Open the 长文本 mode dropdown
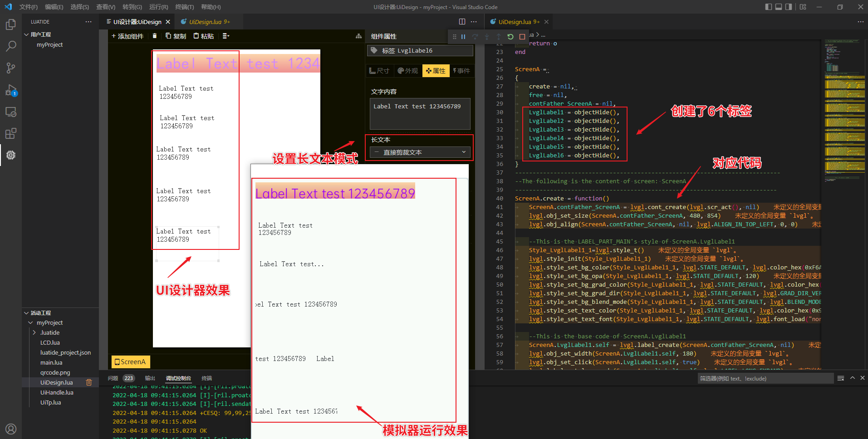868x439 pixels. click(x=420, y=152)
